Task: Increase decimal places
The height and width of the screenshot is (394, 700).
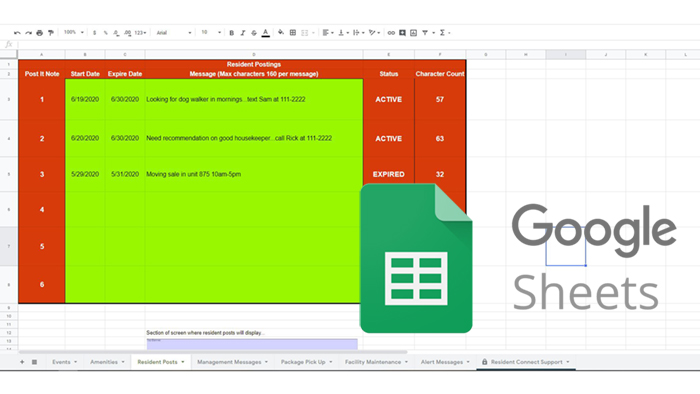Action: [128, 33]
